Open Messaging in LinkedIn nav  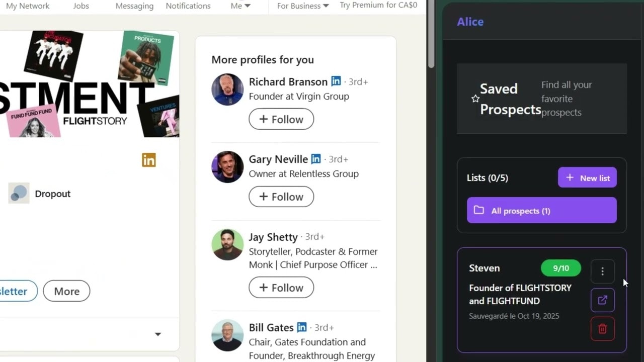(134, 6)
